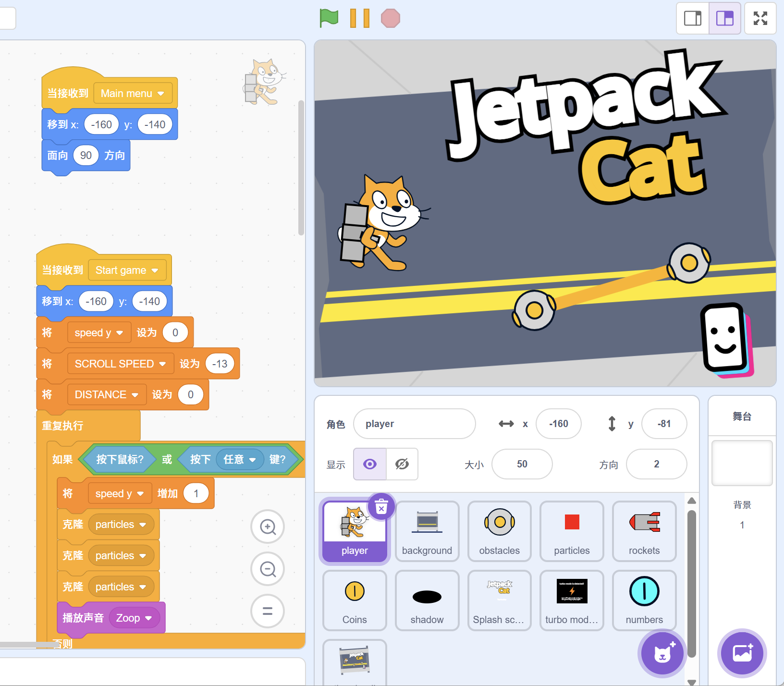The height and width of the screenshot is (686, 784).
Task: Delete the player sprite via trash icon
Action: click(x=381, y=506)
